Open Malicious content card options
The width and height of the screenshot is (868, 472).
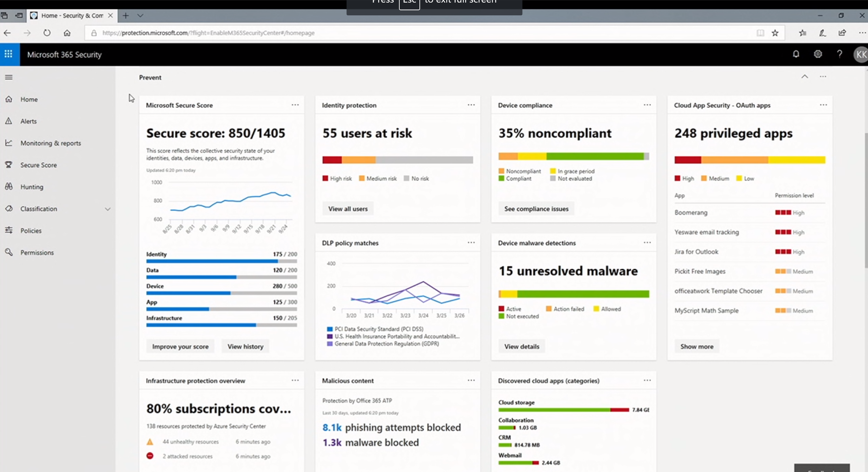[x=471, y=380]
